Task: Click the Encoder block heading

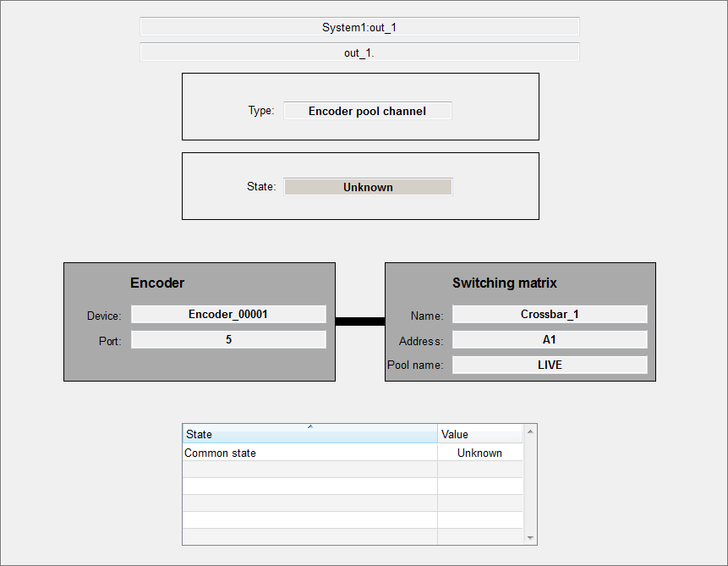Action: click(x=157, y=283)
